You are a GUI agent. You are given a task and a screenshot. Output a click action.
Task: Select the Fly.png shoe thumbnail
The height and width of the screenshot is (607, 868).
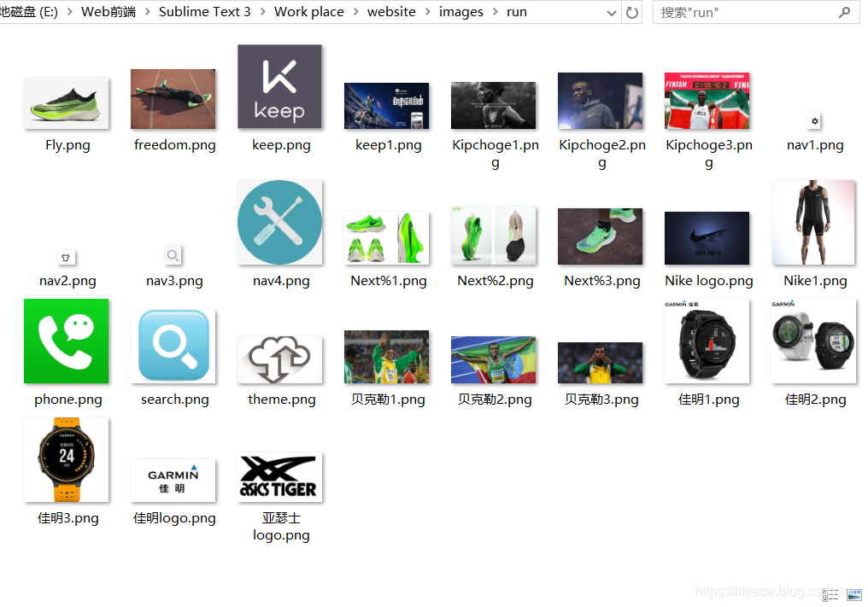tap(67, 103)
